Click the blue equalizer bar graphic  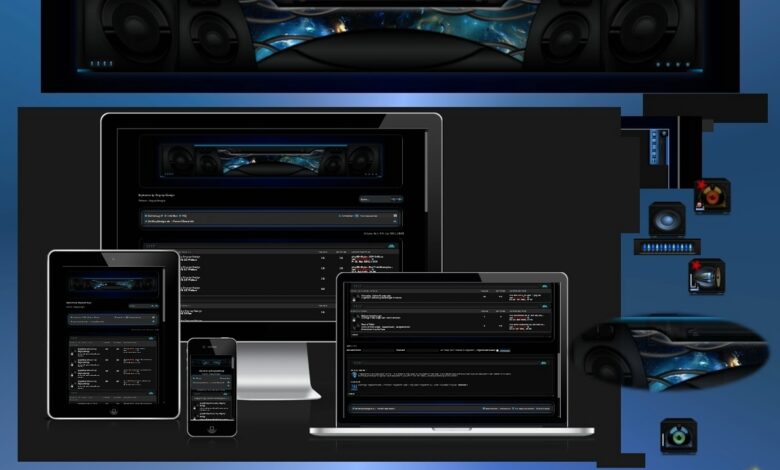pos(667,246)
